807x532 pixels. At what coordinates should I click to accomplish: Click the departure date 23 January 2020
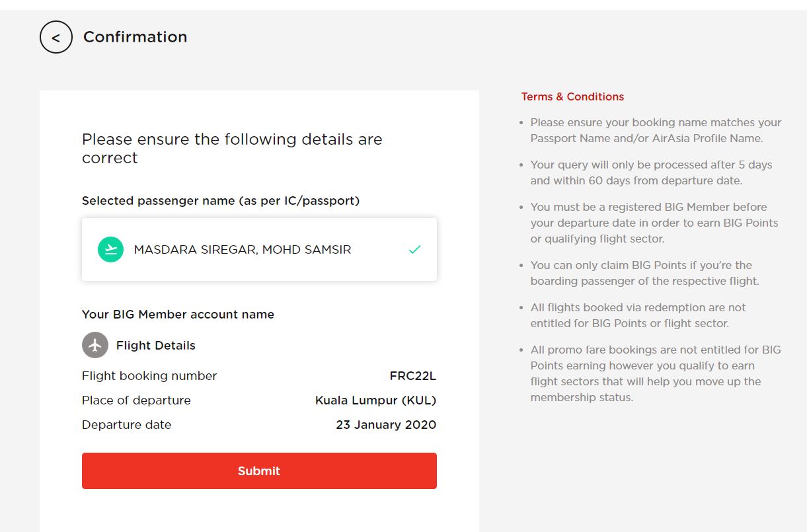[386, 424]
